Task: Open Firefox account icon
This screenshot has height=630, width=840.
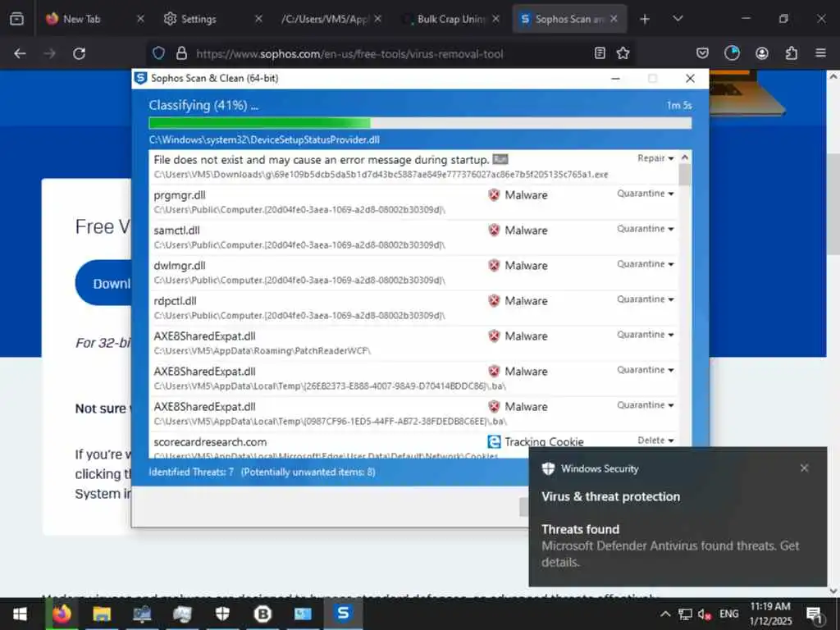Action: [x=762, y=53]
